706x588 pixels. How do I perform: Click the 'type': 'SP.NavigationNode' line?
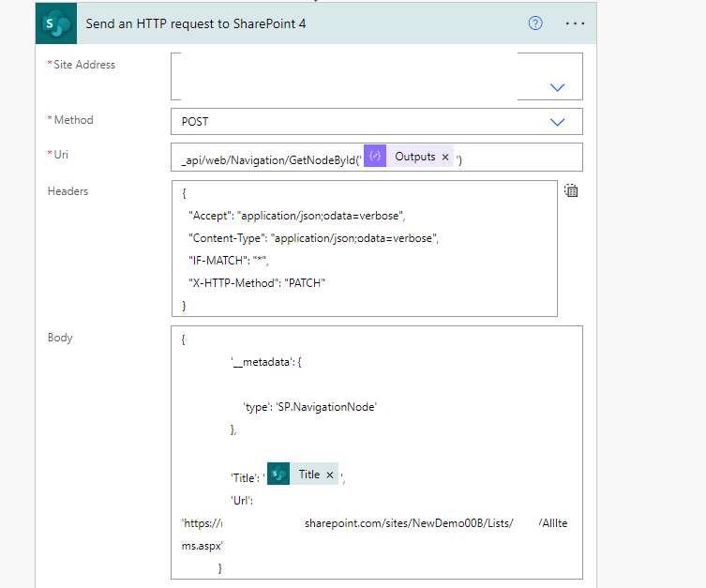(309, 407)
